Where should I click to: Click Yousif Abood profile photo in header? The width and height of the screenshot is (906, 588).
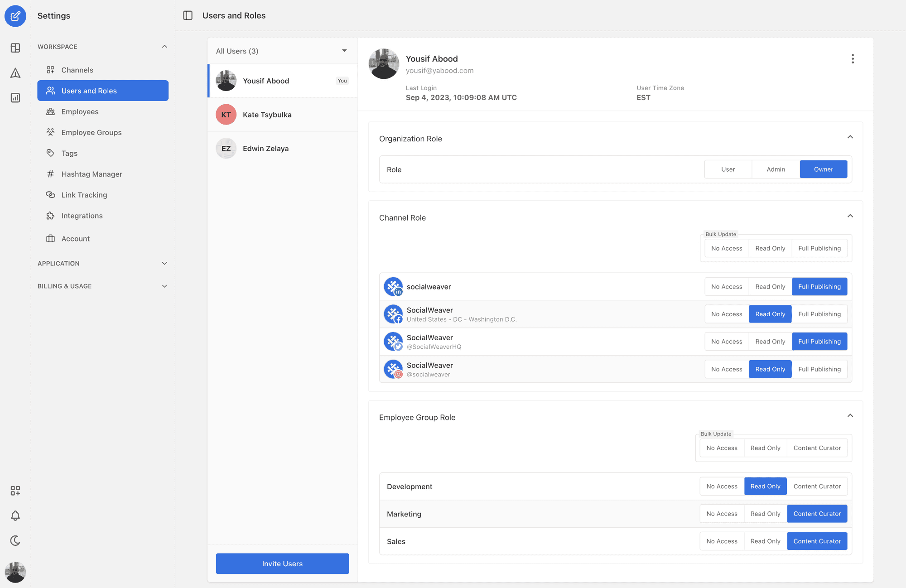coord(384,64)
